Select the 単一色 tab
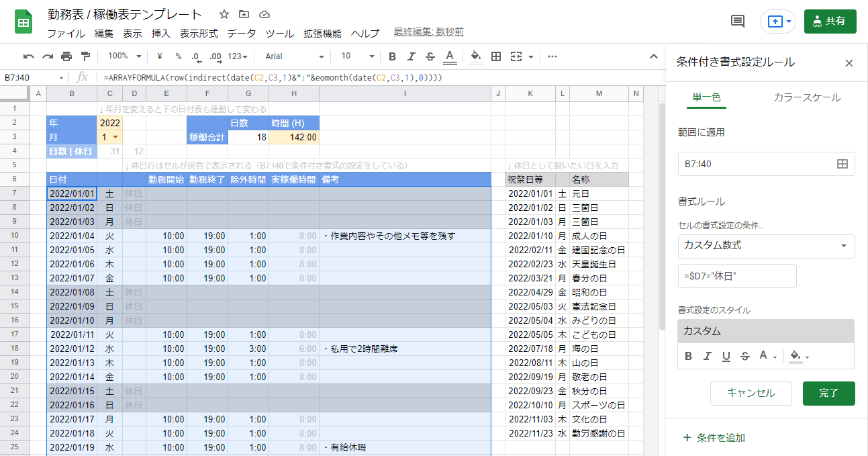868x456 pixels. 706,97
